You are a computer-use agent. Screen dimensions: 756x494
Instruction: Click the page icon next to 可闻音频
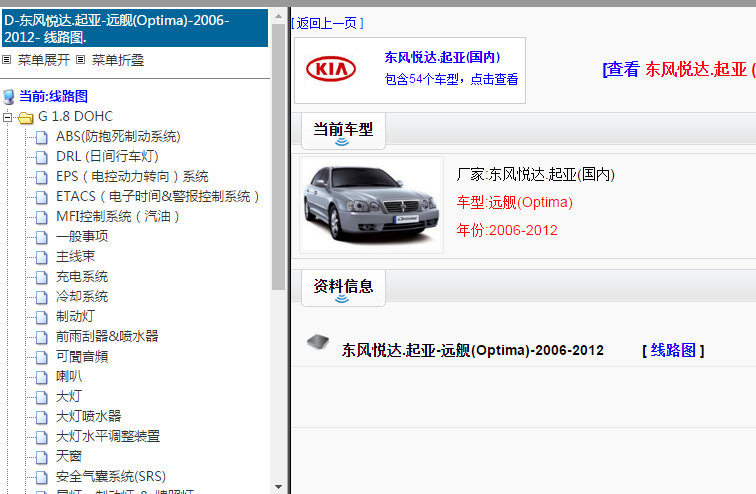coord(42,357)
